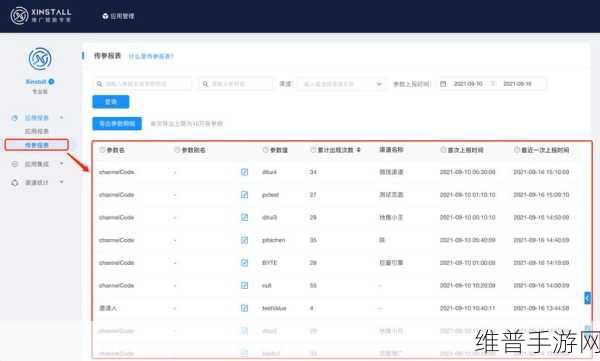Click help icon beside 累计出现次数 header
The width and height of the screenshot is (600, 361).
pyautogui.click(x=313, y=150)
